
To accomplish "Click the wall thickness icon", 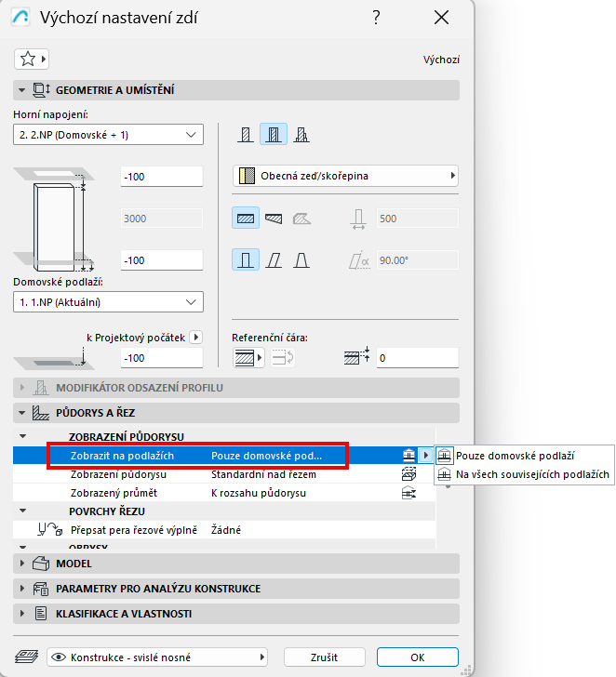I will point(358,219).
